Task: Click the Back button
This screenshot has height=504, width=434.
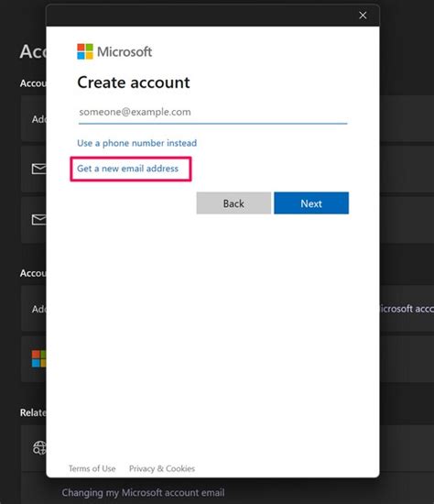Action: click(233, 203)
